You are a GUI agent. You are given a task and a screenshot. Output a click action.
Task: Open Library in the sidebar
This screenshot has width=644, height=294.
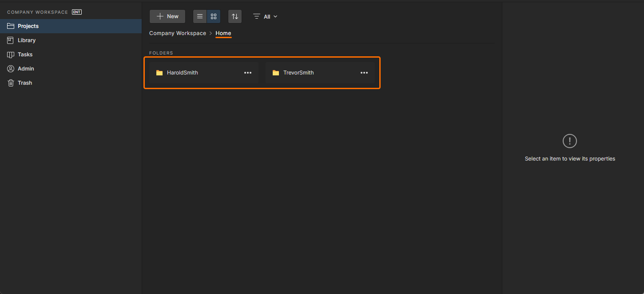click(x=71, y=40)
